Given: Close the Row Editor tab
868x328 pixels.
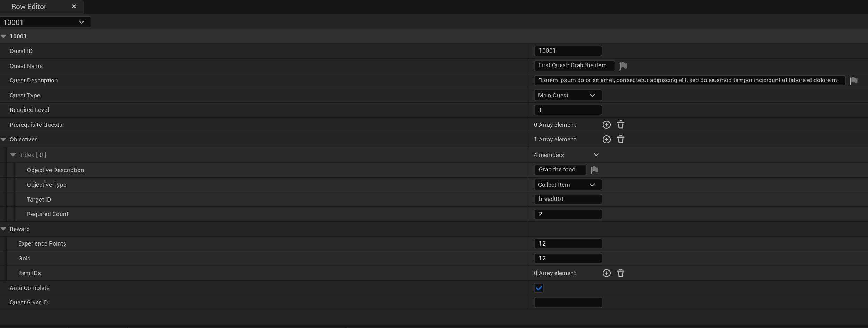Looking at the screenshot, I should 74,6.
